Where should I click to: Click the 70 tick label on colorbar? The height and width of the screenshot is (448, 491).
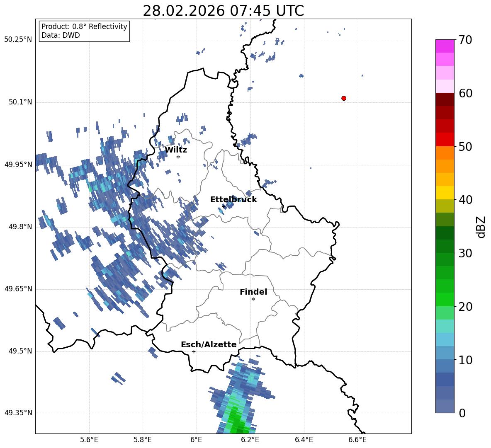click(465, 40)
